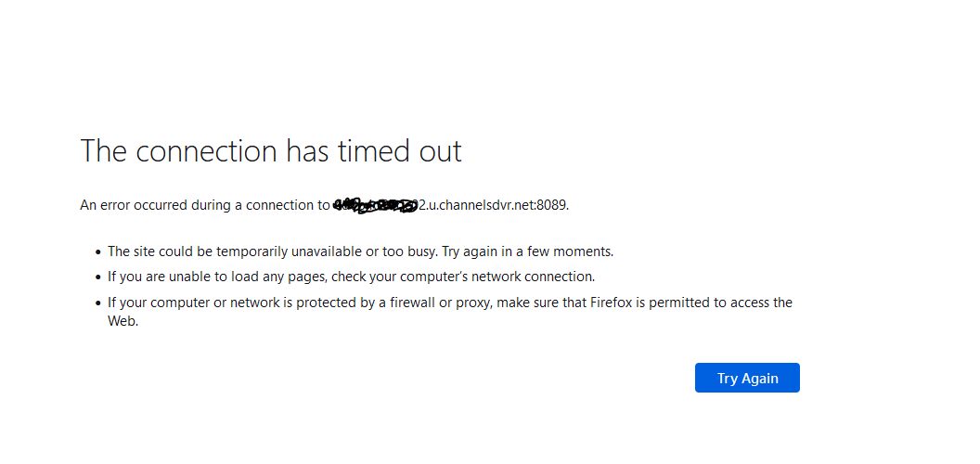Click the bullet dot before "The site could"

pos(97,251)
